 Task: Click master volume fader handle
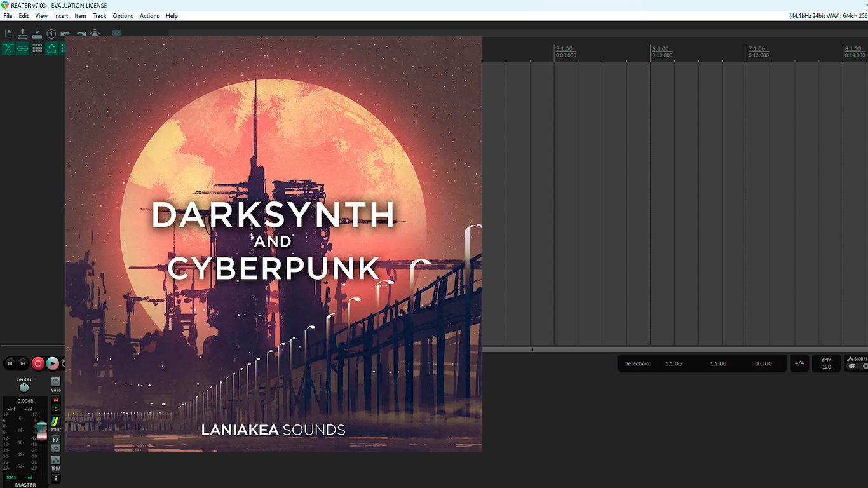(x=42, y=430)
